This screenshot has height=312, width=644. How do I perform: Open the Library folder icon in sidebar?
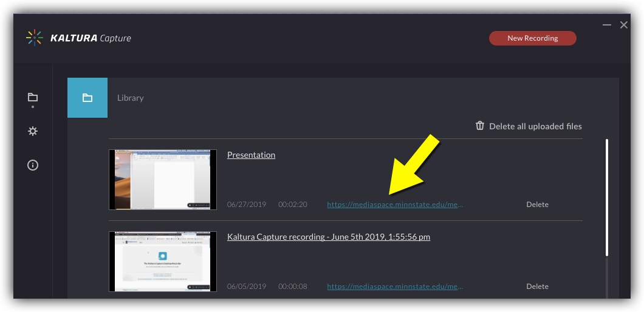click(x=33, y=97)
